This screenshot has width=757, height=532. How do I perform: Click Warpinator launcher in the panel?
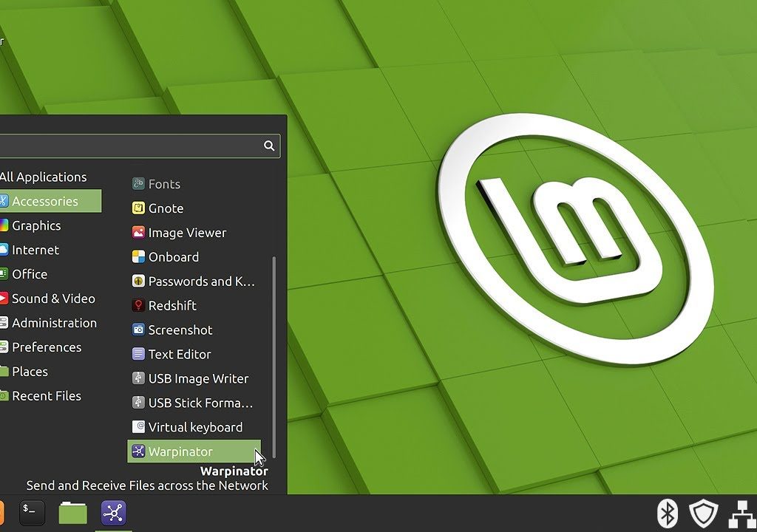coord(113,513)
